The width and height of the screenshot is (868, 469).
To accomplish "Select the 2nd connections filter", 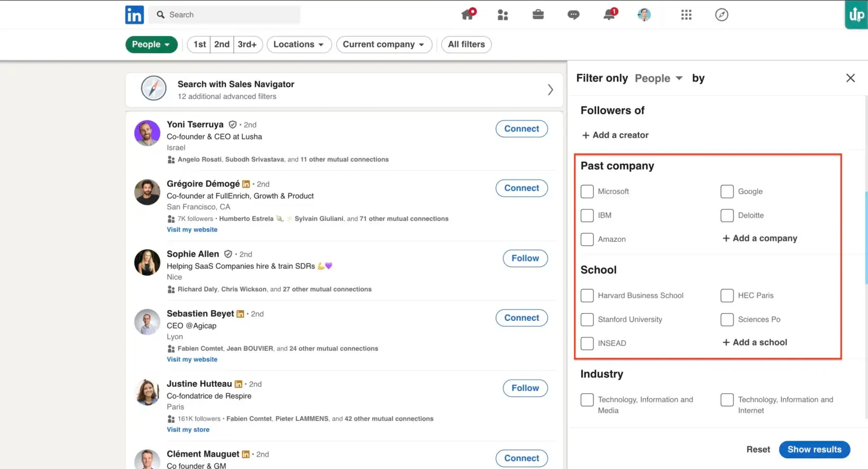I will pos(222,44).
